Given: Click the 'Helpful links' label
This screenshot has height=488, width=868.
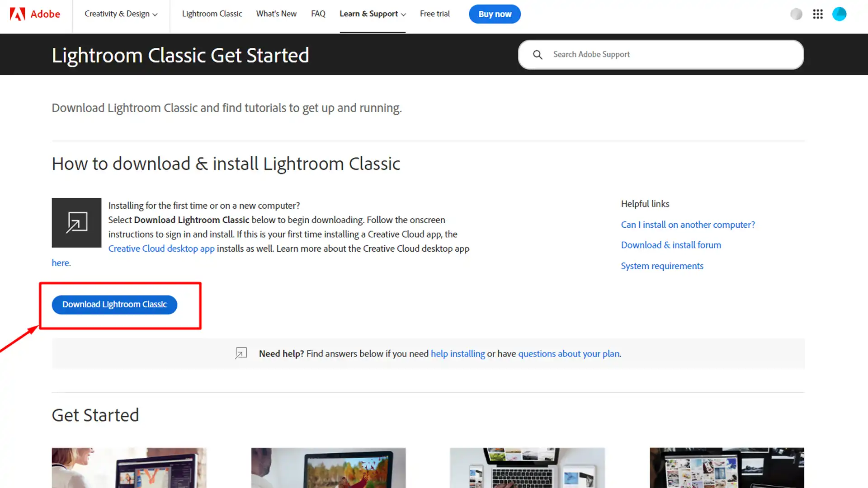Looking at the screenshot, I should (x=645, y=204).
